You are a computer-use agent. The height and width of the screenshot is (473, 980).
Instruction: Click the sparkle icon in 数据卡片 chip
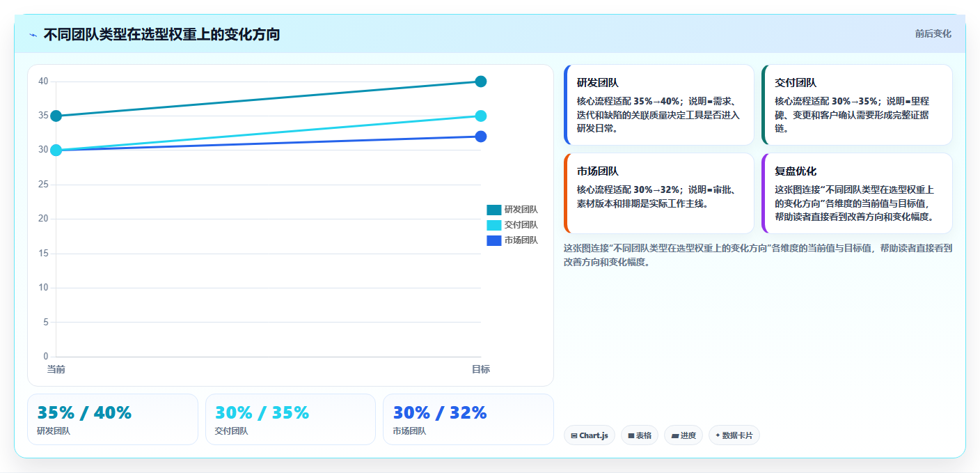tap(718, 435)
